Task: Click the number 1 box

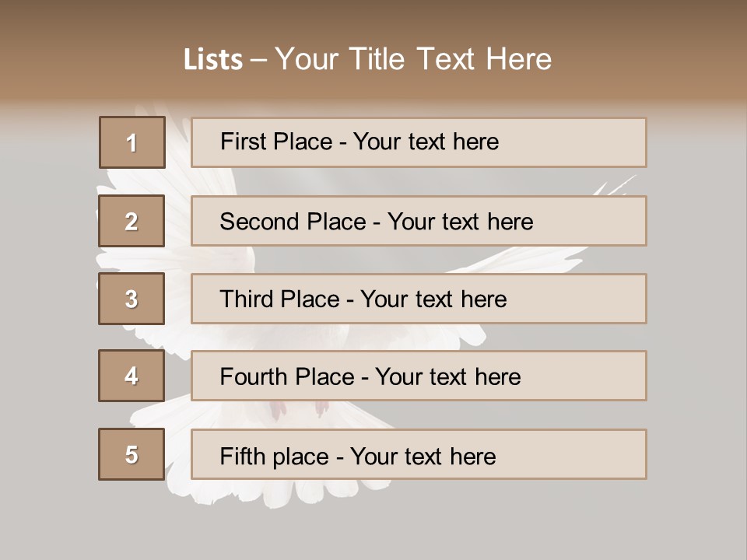Action: (132, 142)
